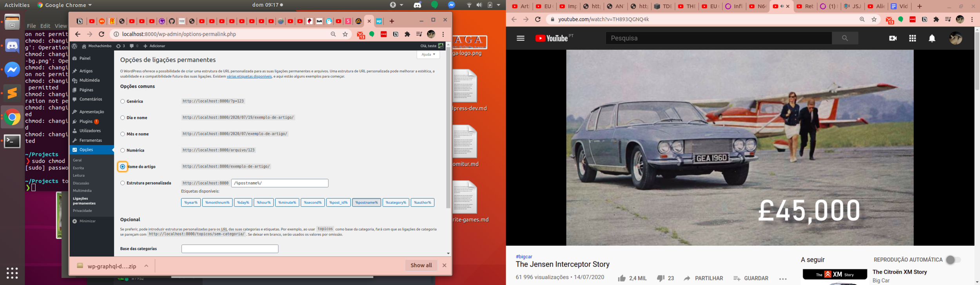The image size is (980, 285).
Task: Open the Extensions puzzle icon in localhost window
Action: tap(407, 34)
